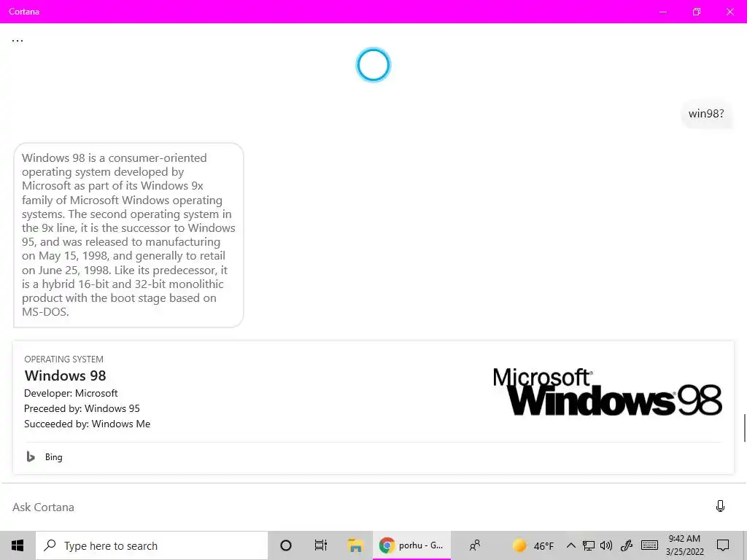Open the Cortana three-dot menu
This screenshot has width=747, height=560.
click(18, 41)
